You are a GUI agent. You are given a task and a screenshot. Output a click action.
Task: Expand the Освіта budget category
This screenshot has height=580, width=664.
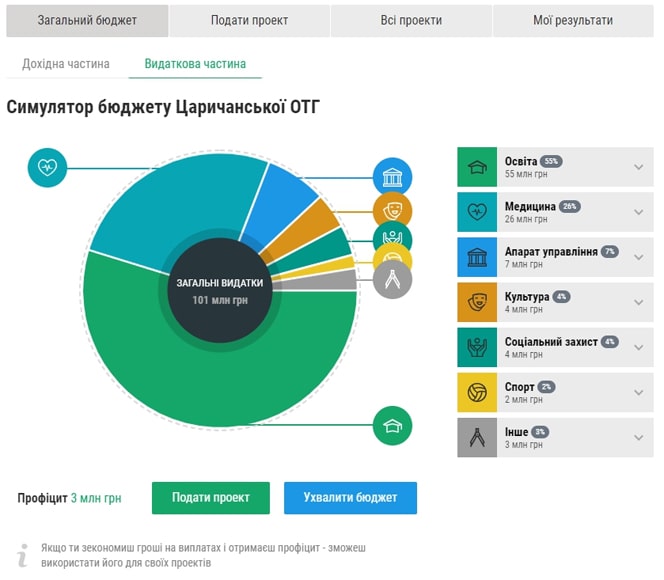tap(638, 167)
